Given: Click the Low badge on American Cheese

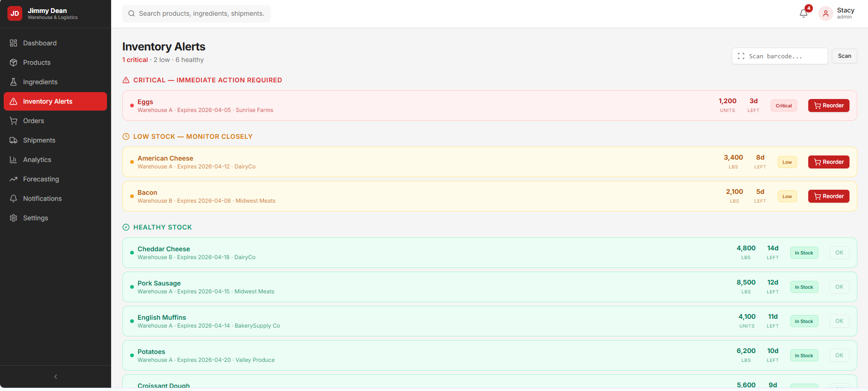Looking at the screenshot, I should 787,162.
